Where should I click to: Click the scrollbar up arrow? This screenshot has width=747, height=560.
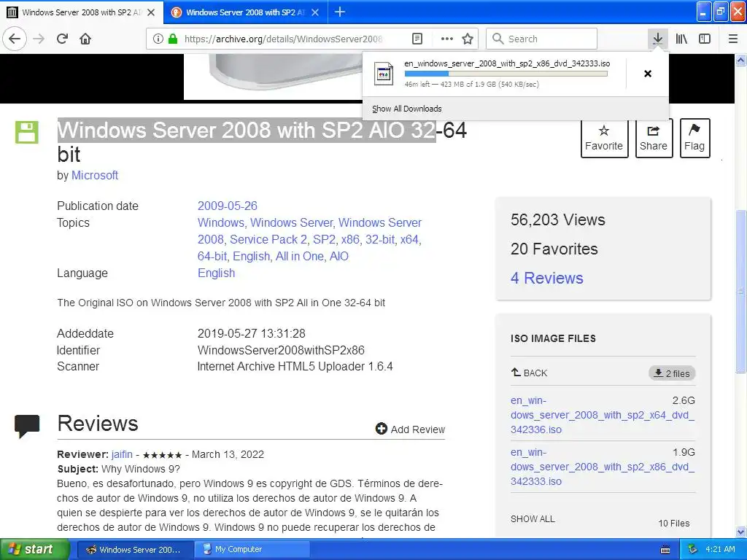741,60
